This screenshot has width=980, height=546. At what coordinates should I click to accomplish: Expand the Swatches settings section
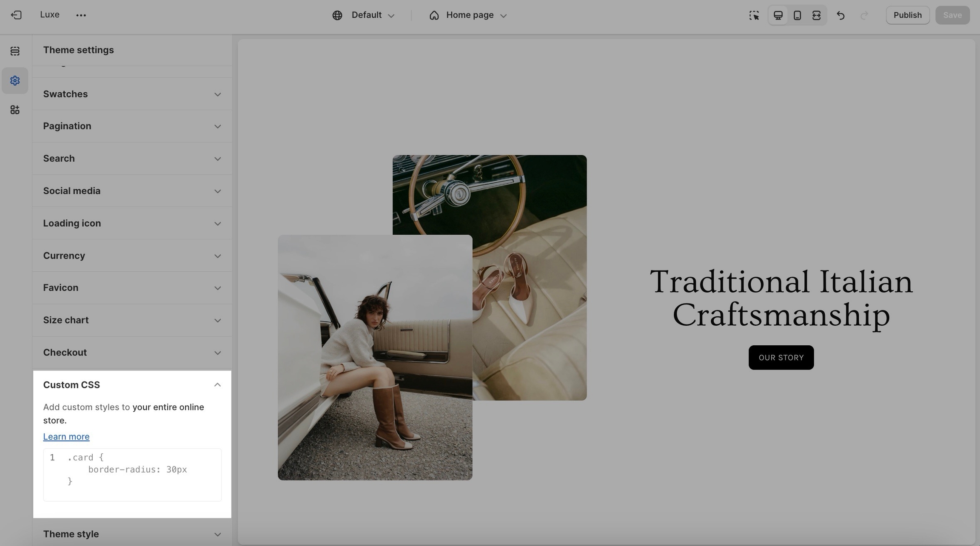pos(132,94)
